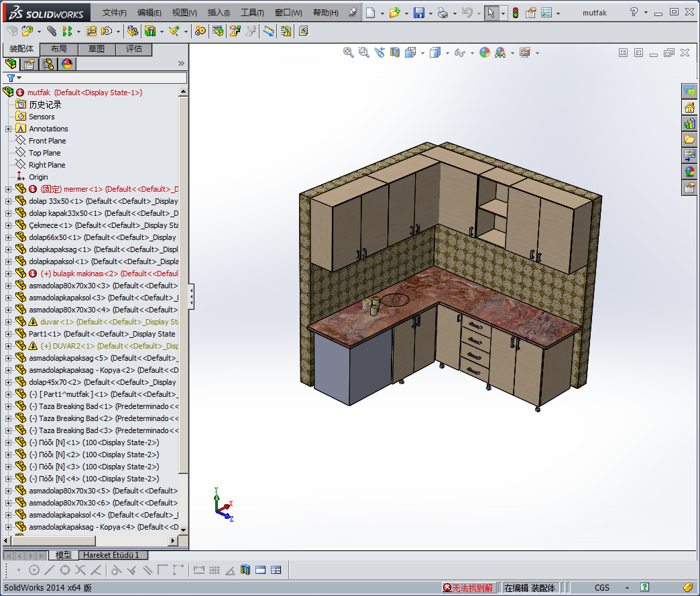Select the ConfigurationManager tab icon
Screen dimensions: 700x596
click(48, 64)
